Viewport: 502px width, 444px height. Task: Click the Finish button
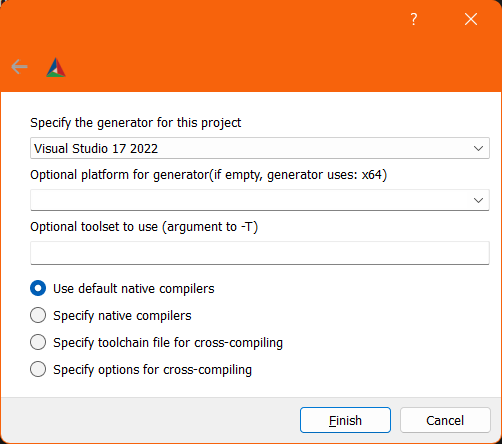pyautogui.click(x=345, y=420)
